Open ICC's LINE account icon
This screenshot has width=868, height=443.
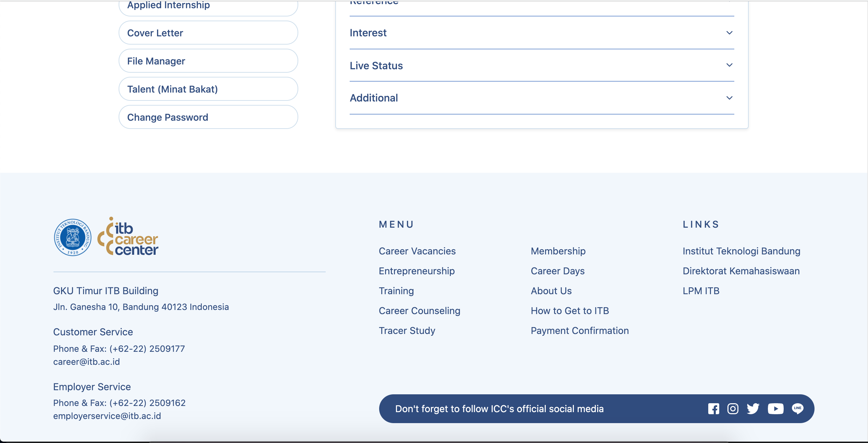[x=797, y=408]
